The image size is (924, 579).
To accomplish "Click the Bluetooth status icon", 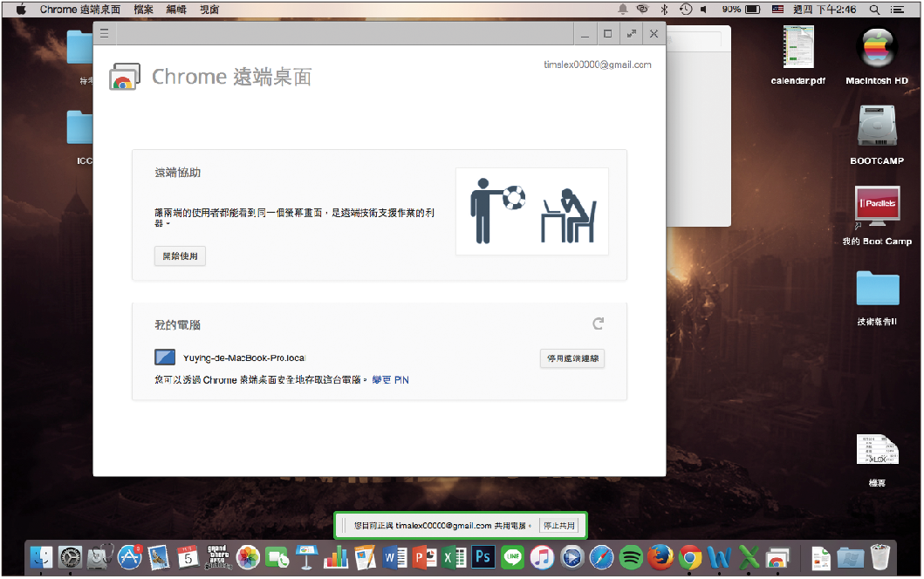I will [x=664, y=10].
